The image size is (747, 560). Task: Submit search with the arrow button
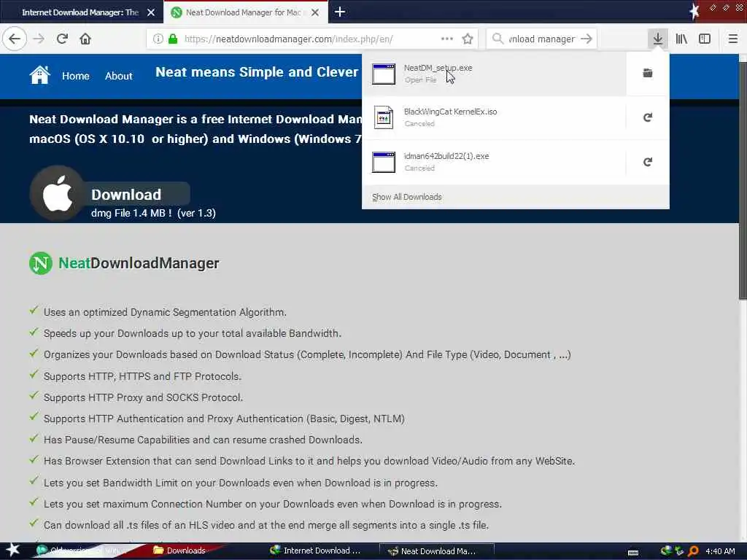(587, 39)
